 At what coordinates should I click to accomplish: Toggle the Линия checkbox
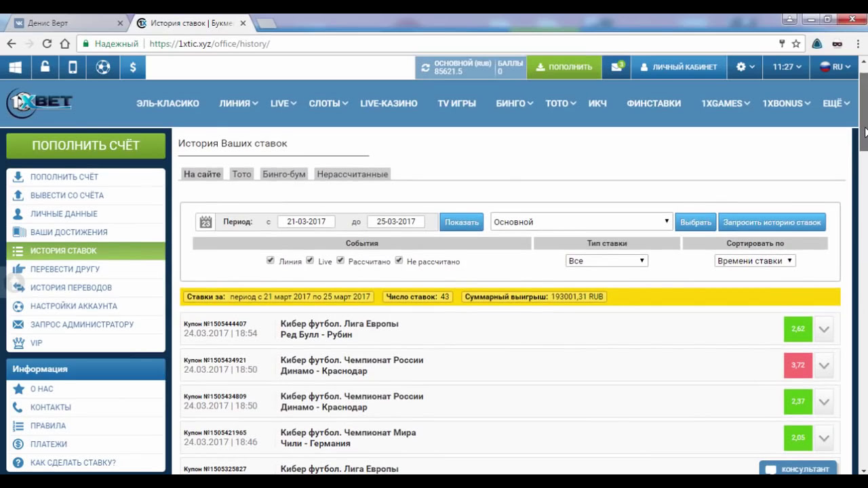pos(271,260)
